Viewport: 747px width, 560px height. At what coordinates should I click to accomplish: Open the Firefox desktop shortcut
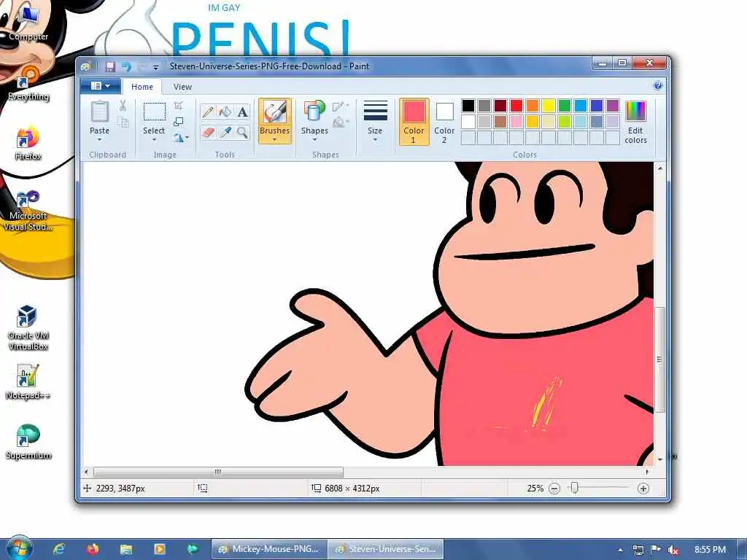click(x=28, y=144)
